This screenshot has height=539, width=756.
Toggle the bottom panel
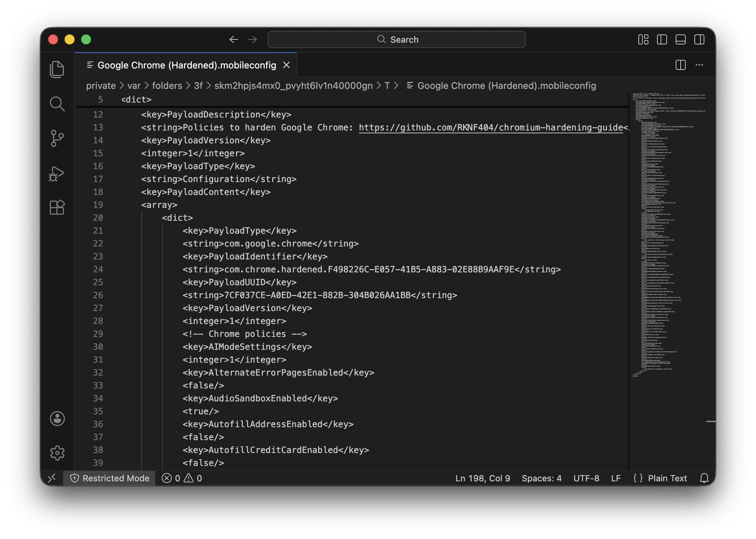680,39
